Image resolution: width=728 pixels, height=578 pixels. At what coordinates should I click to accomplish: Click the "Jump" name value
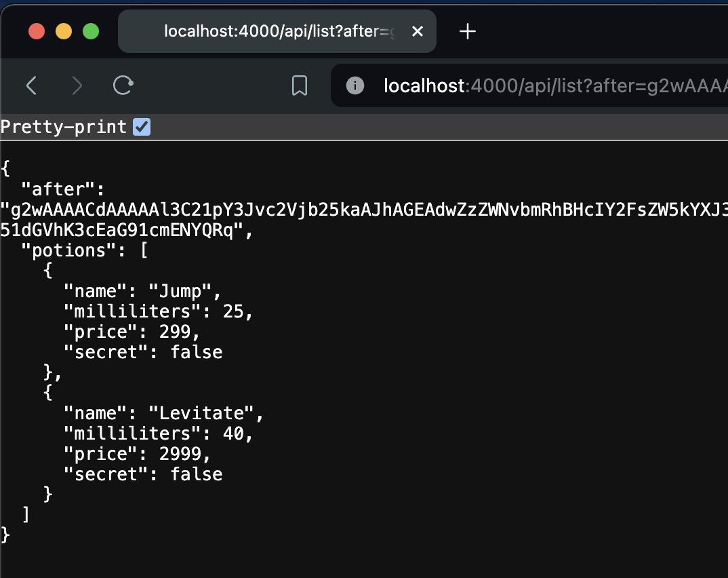(x=180, y=291)
